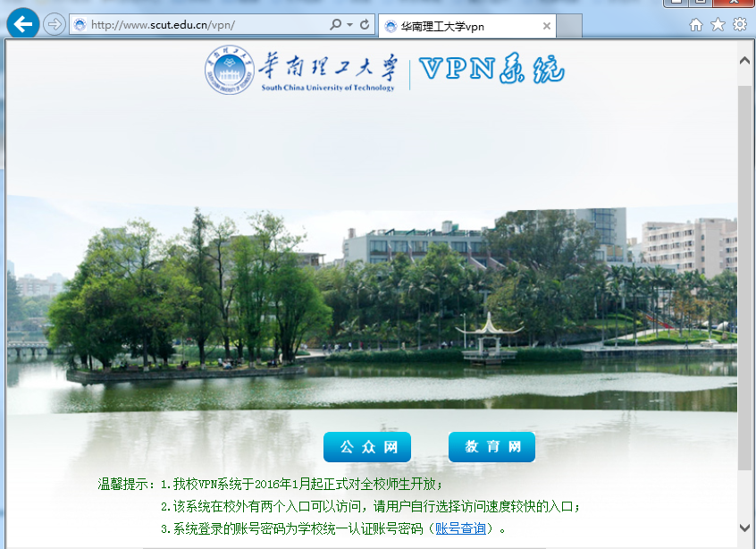Click the scrollbar up arrow
756x549 pixels.
pos(744,60)
